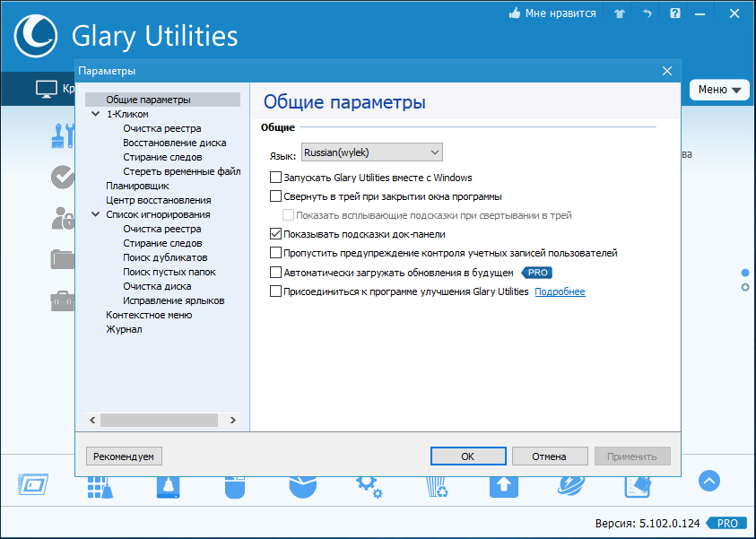Image resolution: width=756 pixels, height=539 pixels.
Task: Open 'Восстановление диска' settings page
Action: (175, 143)
